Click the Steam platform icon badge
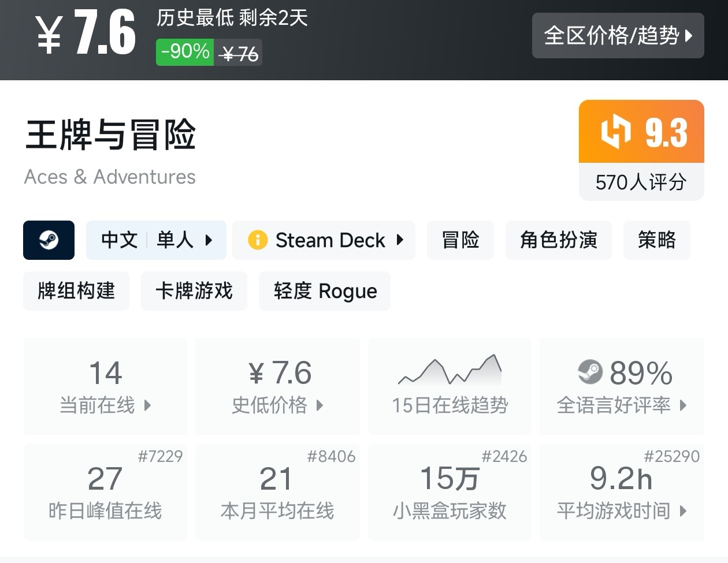 tap(49, 240)
